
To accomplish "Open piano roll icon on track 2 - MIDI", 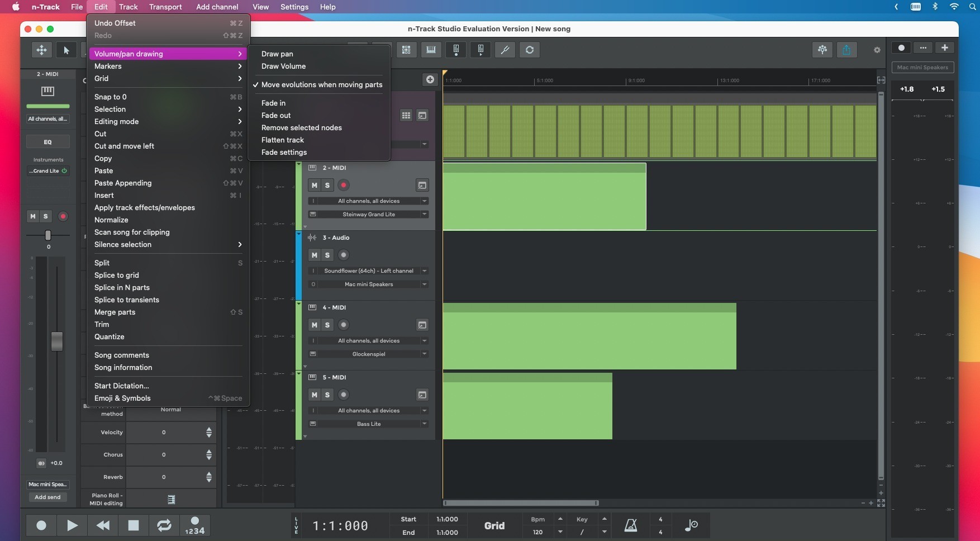I will coord(422,185).
